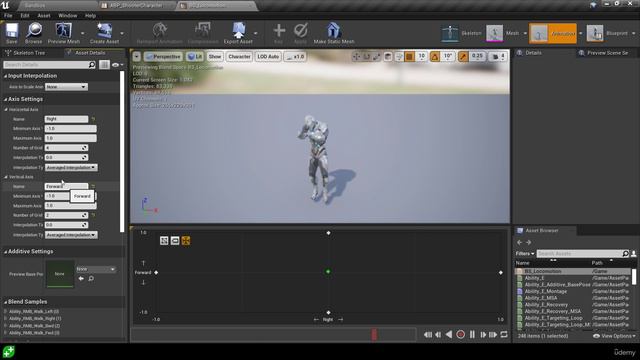The height and width of the screenshot is (360, 640).
Task: Select the rotate gizmo viewport icon
Action: click(x=367, y=57)
